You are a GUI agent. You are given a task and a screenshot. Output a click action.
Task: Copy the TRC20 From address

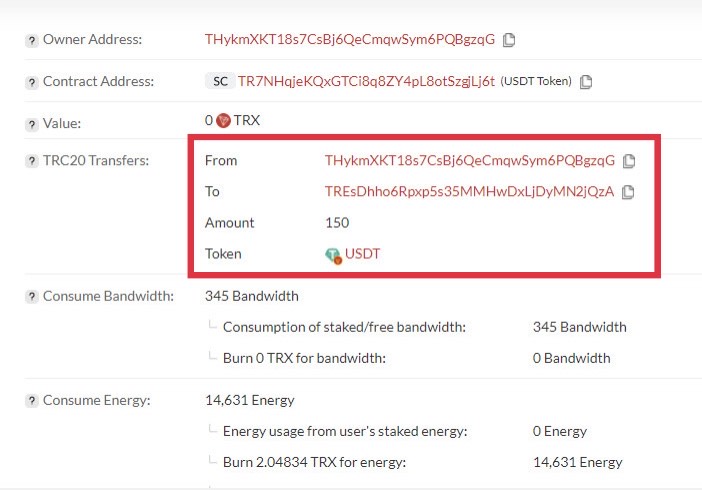[629, 161]
